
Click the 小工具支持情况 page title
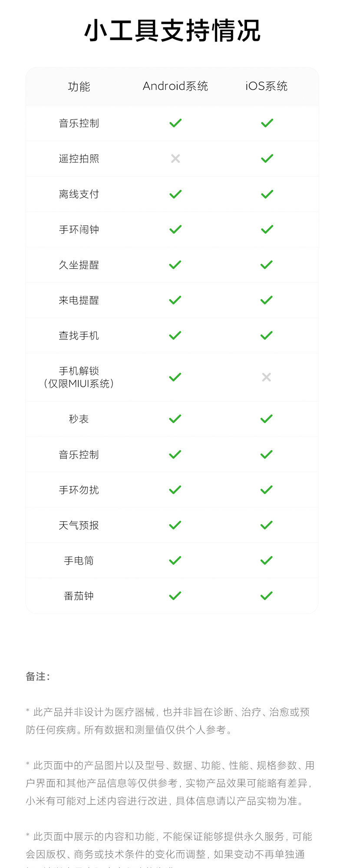click(x=172, y=31)
